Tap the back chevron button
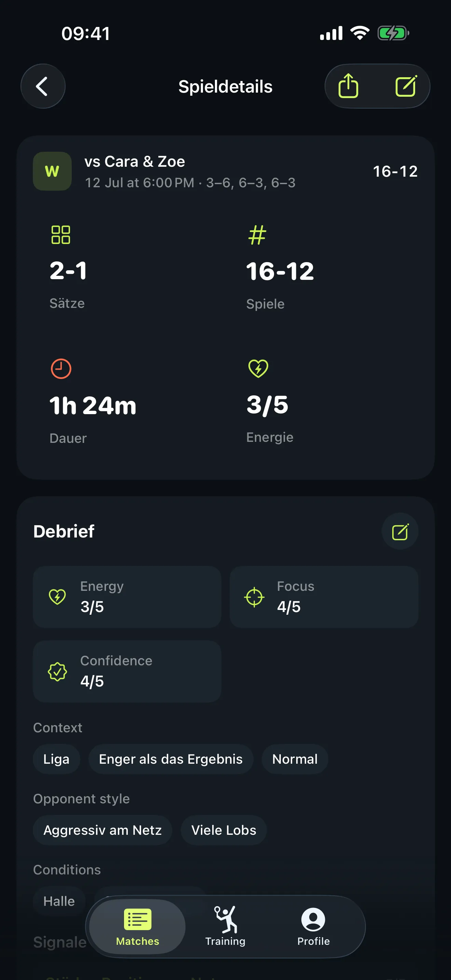The width and height of the screenshot is (451, 980). 43,86
